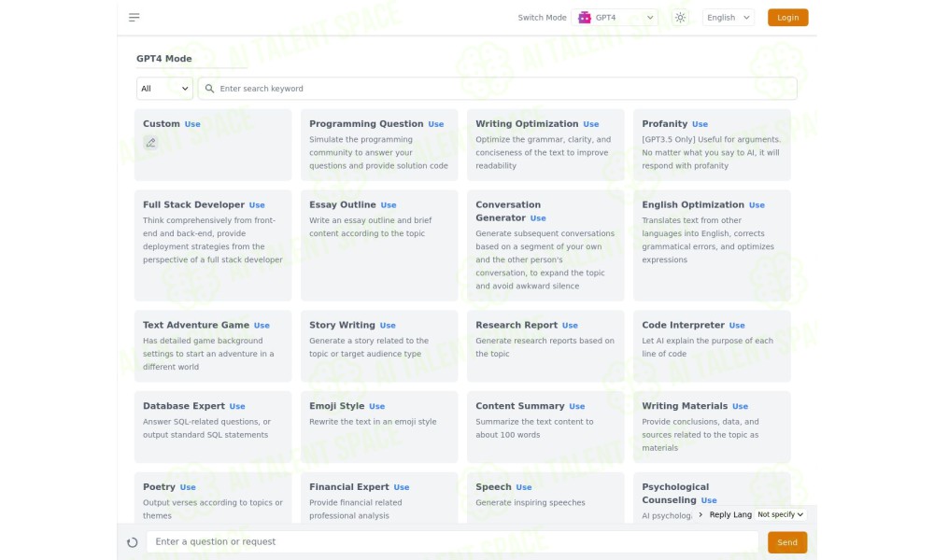The image size is (934, 560).
Task: Click the description 'Generate inspiring speeches'
Action: pyautogui.click(x=531, y=502)
